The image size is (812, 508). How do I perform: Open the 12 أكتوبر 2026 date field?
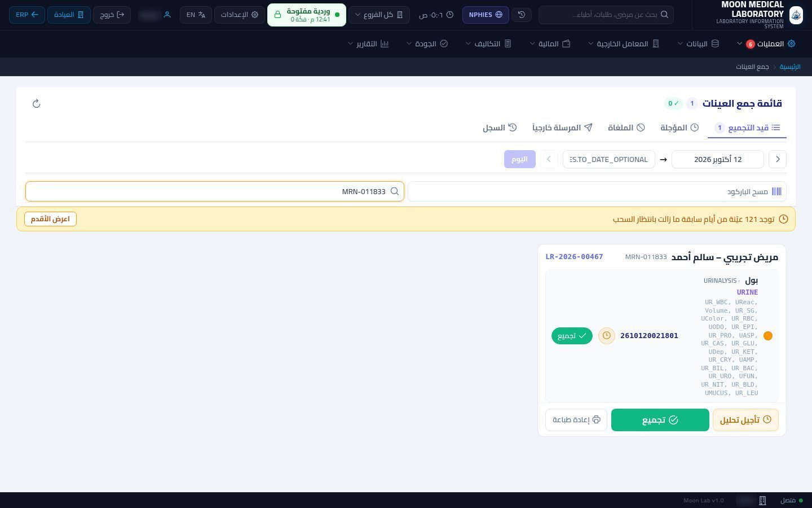click(718, 159)
